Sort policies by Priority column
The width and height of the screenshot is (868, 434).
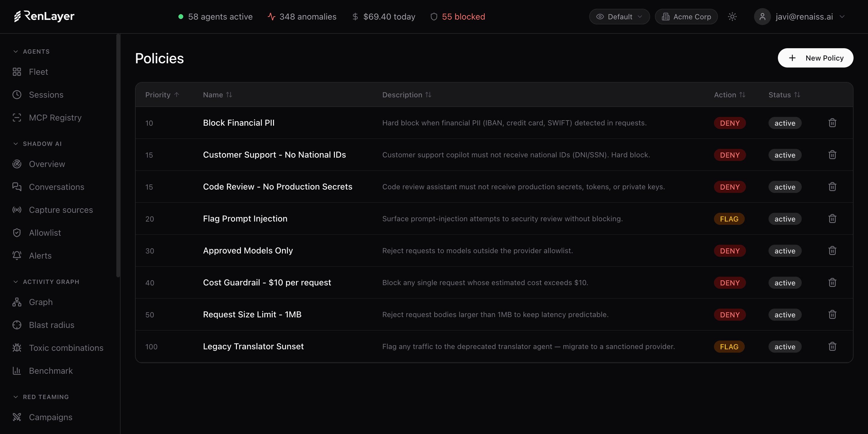pyautogui.click(x=162, y=95)
